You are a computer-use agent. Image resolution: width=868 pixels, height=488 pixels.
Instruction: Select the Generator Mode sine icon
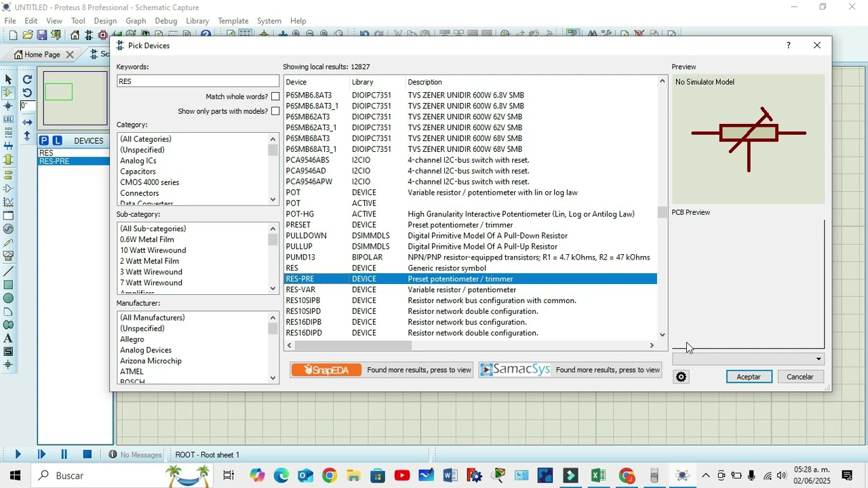8,229
